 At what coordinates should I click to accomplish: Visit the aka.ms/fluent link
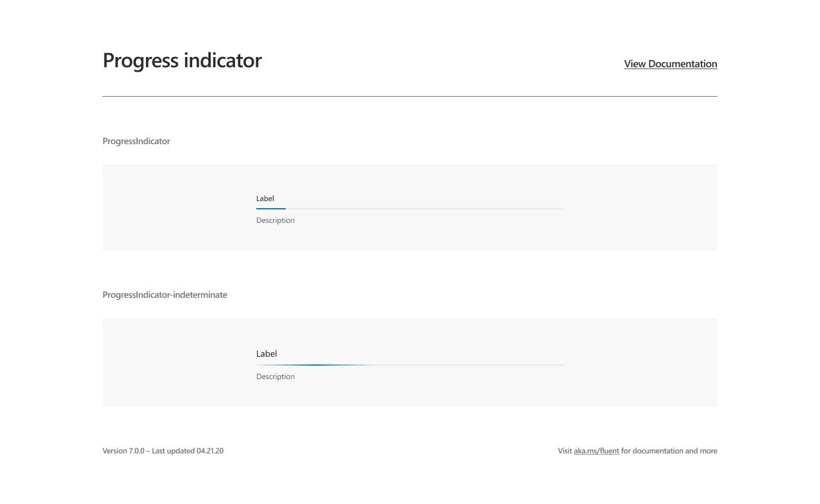coord(596,451)
